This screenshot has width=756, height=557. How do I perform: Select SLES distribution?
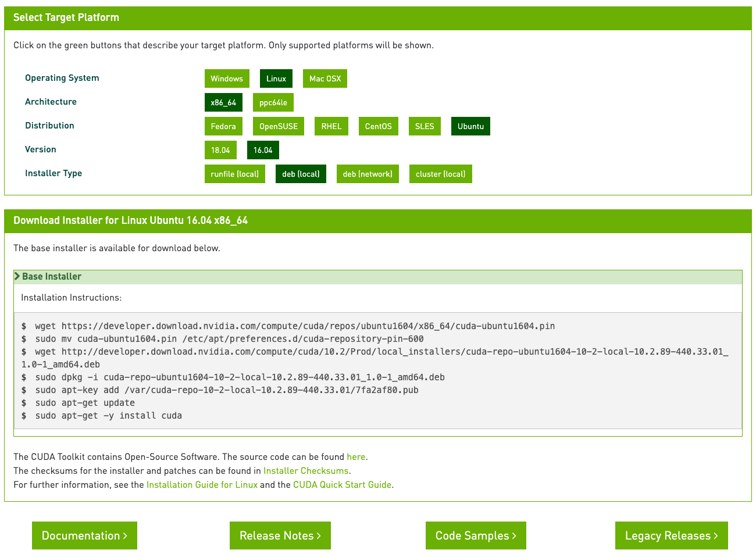[x=425, y=126]
